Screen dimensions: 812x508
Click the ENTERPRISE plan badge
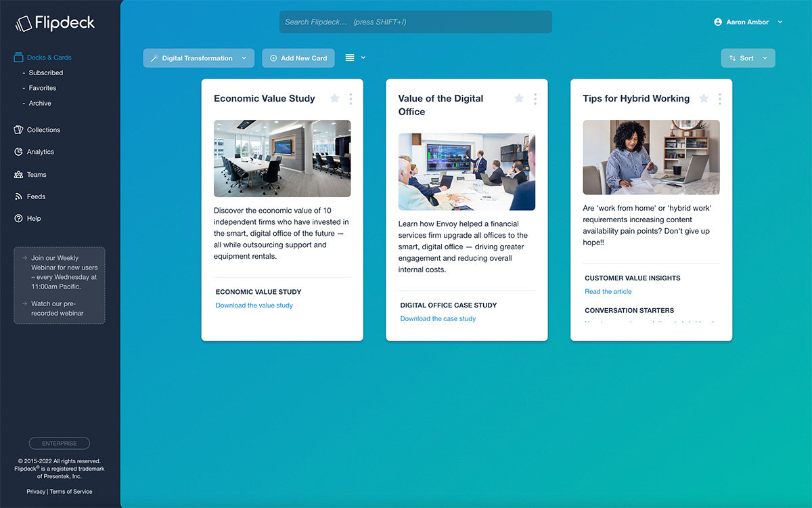tap(60, 443)
